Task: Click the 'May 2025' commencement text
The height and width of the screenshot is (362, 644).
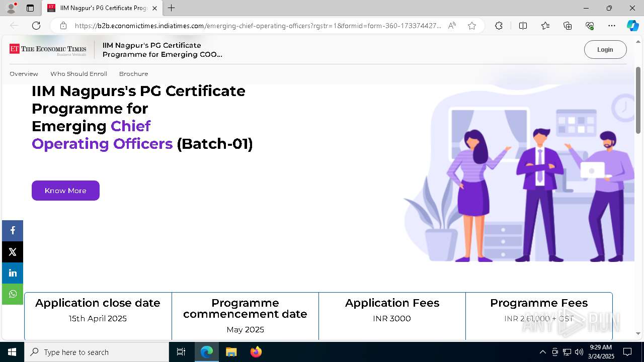Action: pos(245,330)
